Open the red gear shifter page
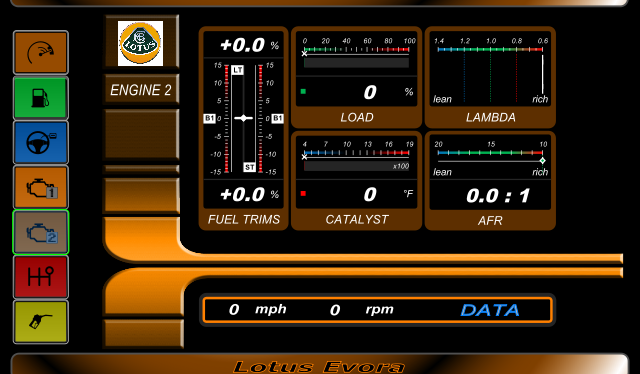 pyautogui.click(x=41, y=277)
